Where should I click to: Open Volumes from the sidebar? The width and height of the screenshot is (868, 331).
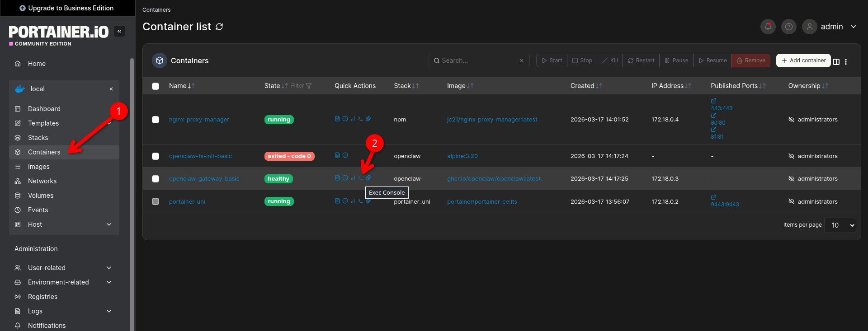64,196
